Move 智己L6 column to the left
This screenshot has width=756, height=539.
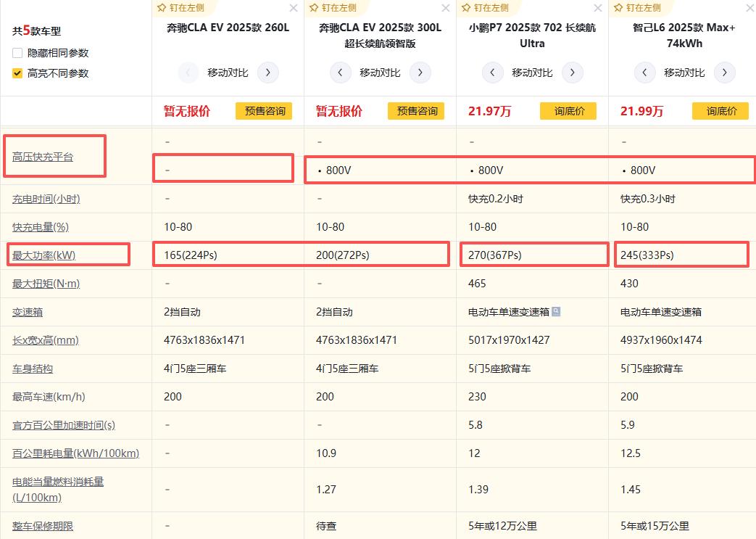645,73
